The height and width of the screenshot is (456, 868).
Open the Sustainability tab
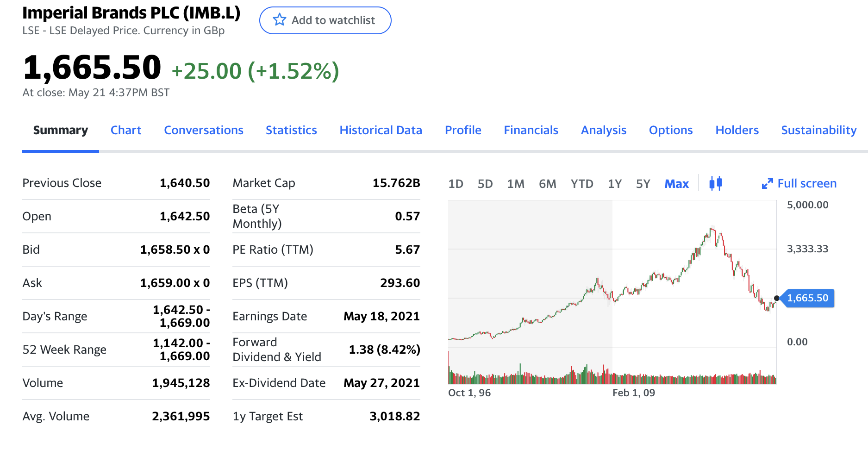coord(819,131)
